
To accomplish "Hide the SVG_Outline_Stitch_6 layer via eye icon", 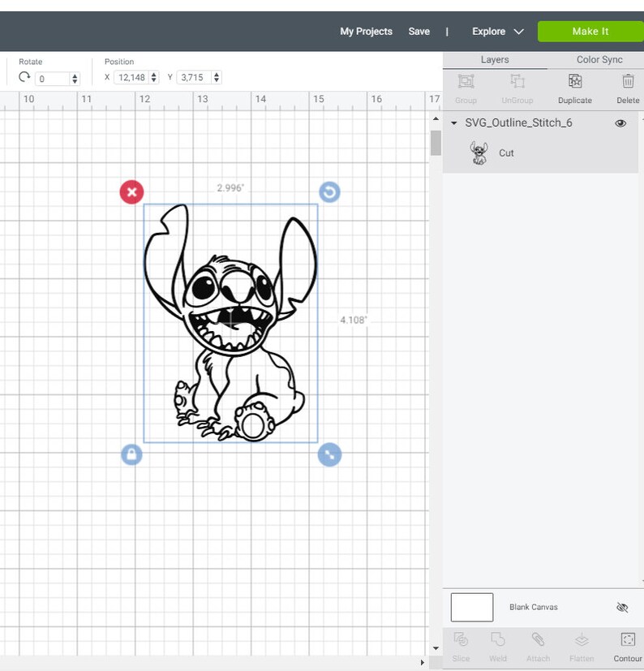I will (620, 123).
